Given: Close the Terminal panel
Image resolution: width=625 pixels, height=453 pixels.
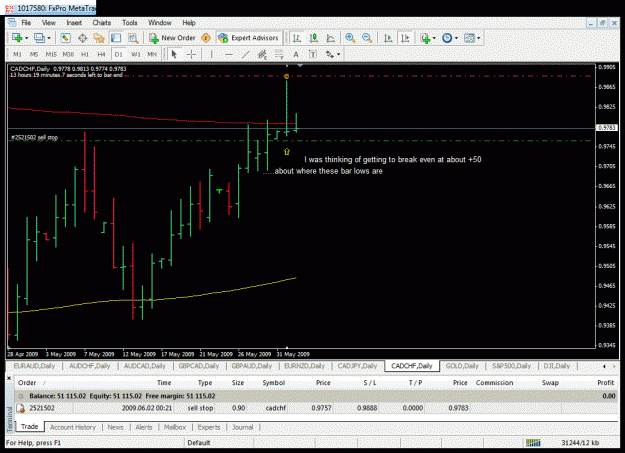Looking at the screenshot, I should [x=9, y=378].
